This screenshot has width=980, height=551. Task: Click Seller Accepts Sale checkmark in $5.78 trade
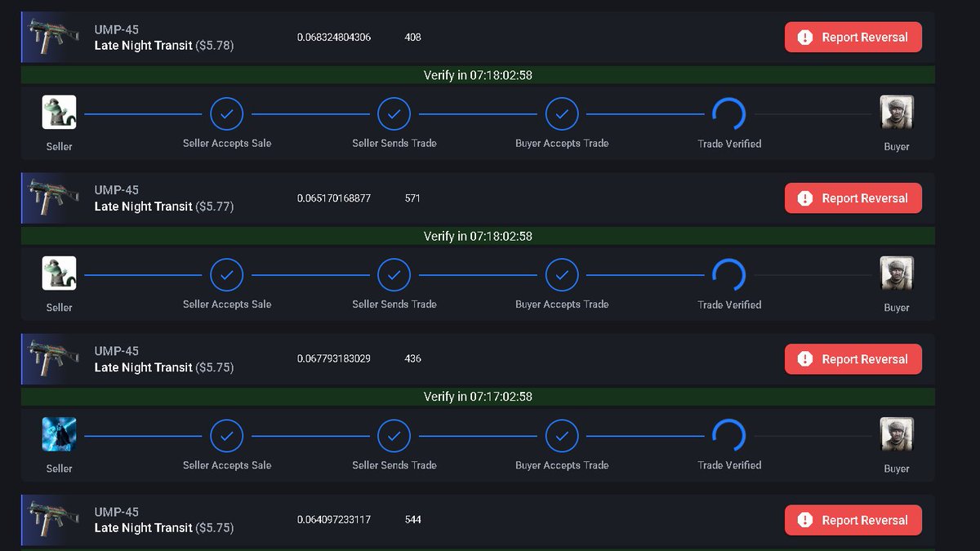tap(227, 114)
